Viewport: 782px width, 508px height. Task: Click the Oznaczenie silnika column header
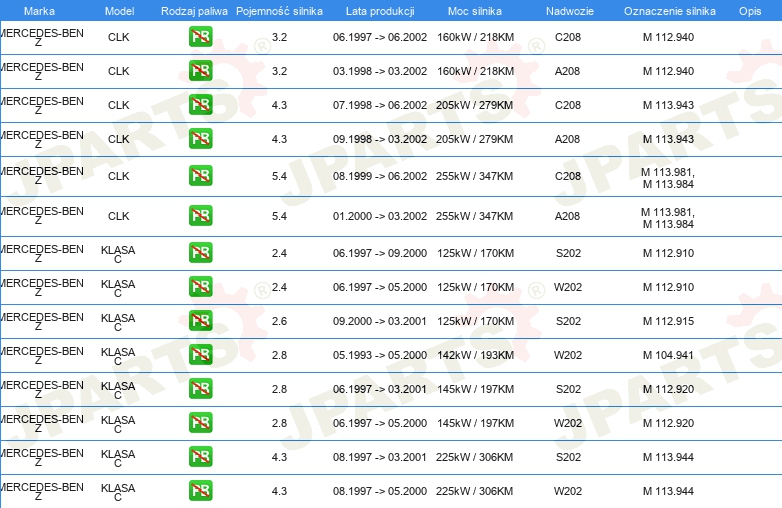click(x=669, y=11)
